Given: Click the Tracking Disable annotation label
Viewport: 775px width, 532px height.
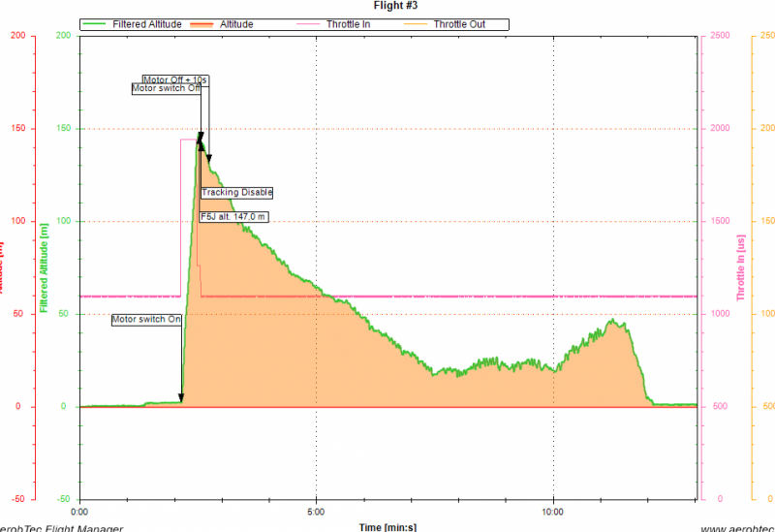Looking at the screenshot, I should 236,192.
